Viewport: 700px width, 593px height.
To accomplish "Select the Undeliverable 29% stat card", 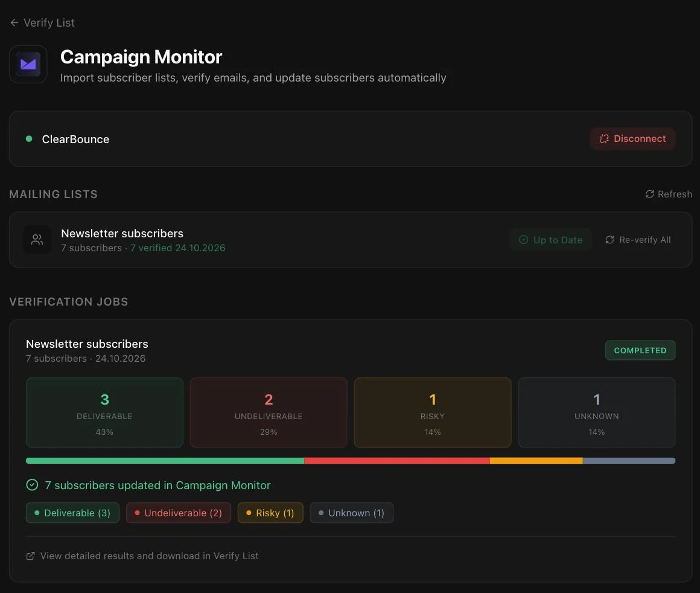I will point(269,412).
